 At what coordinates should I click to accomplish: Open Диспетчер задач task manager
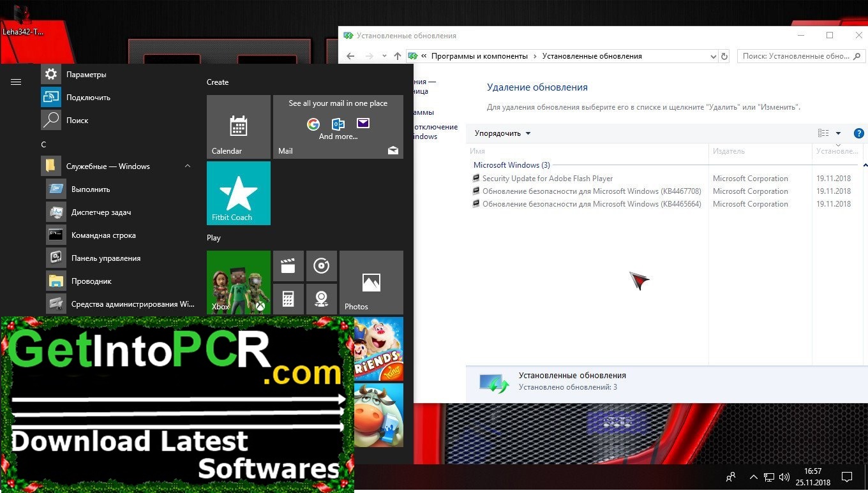click(x=121, y=212)
